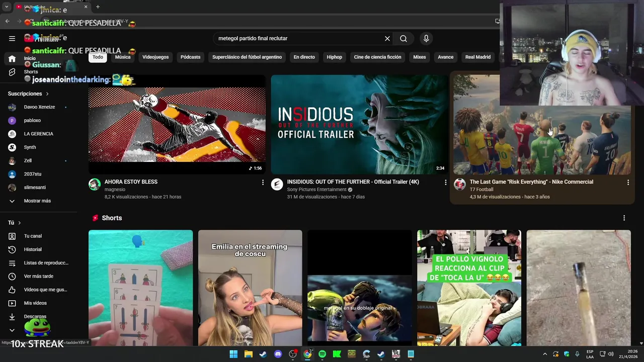Open options menu for AHORA ESTOY BLESS video
Image resolution: width=644 pixels, height=362 pixels.
[x=263, y=183]
